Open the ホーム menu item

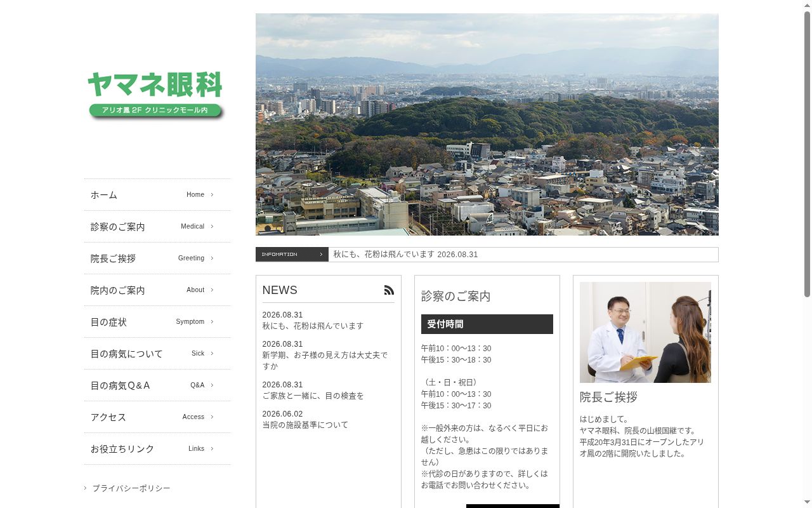pos(157,195)
